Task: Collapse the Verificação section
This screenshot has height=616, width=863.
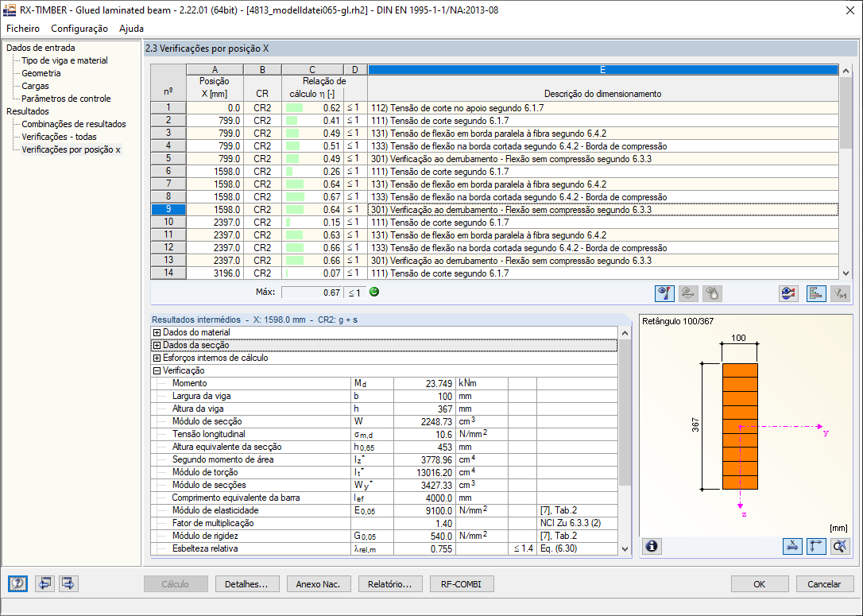Action: tap(157, 370)
